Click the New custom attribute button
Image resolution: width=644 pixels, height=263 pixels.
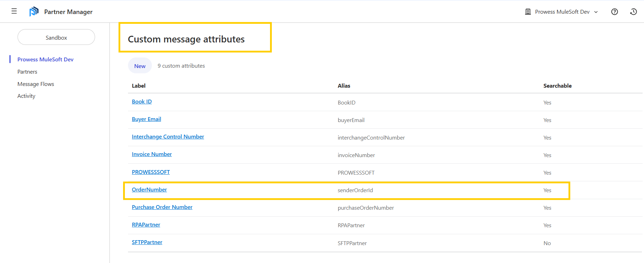[x=140, y=66]
